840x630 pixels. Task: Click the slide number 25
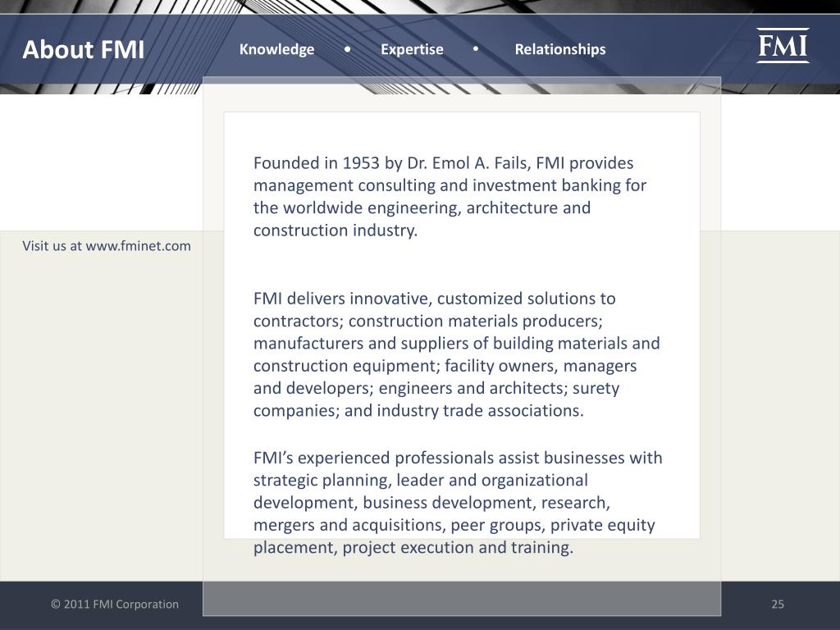(778, 605)
